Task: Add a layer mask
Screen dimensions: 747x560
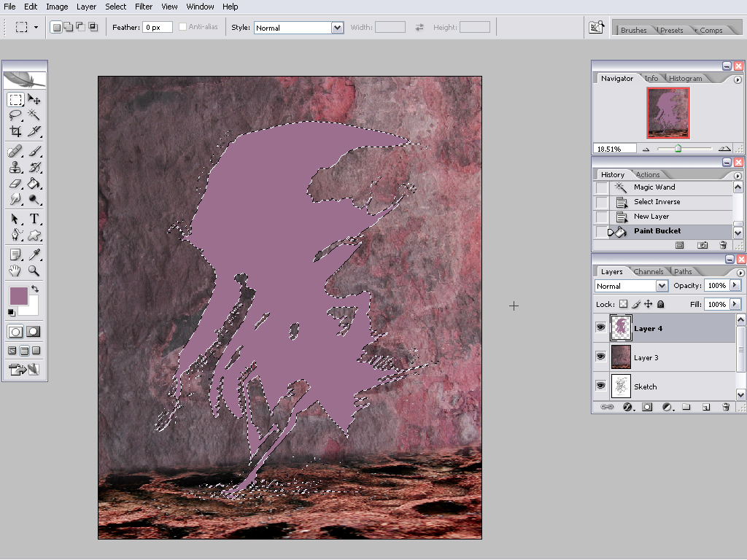Action: [x=647, y=407]
